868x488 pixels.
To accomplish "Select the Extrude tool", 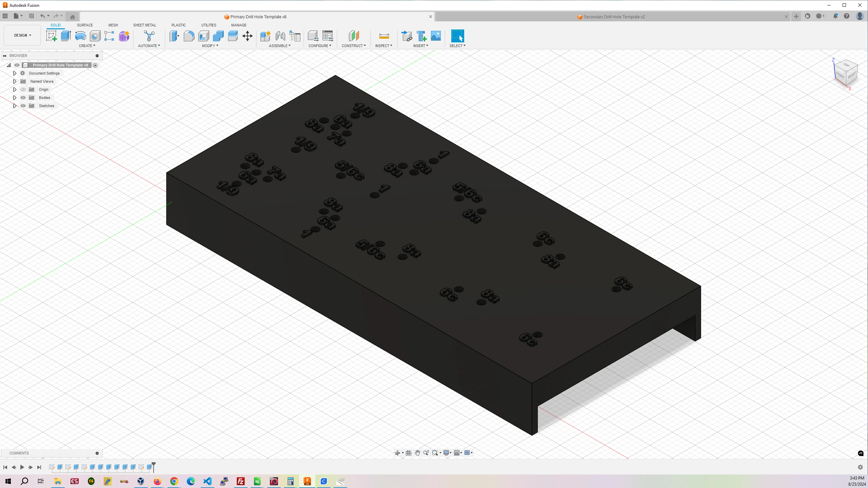I will [x=66, y=36].
